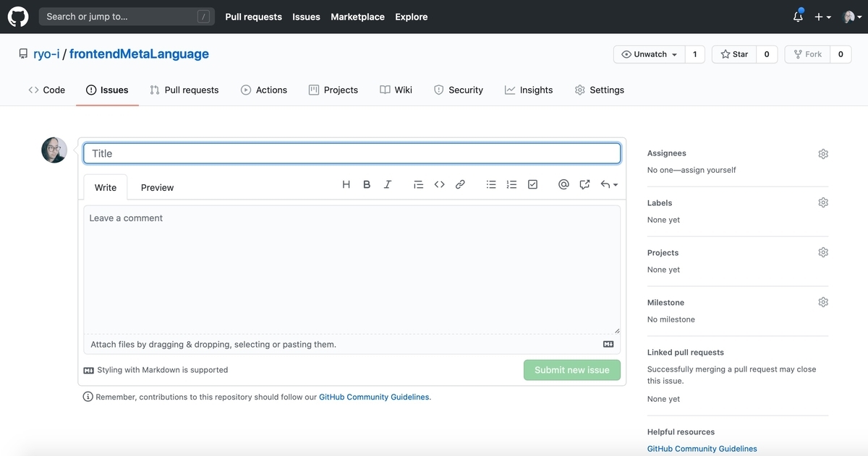
Task: Open the repository Pull requests tab
Action: 184,90
